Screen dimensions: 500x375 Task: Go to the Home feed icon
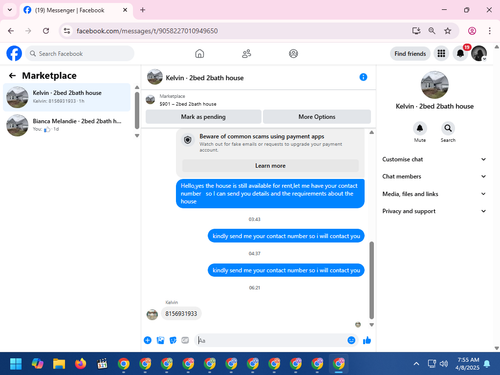point(199,53)
